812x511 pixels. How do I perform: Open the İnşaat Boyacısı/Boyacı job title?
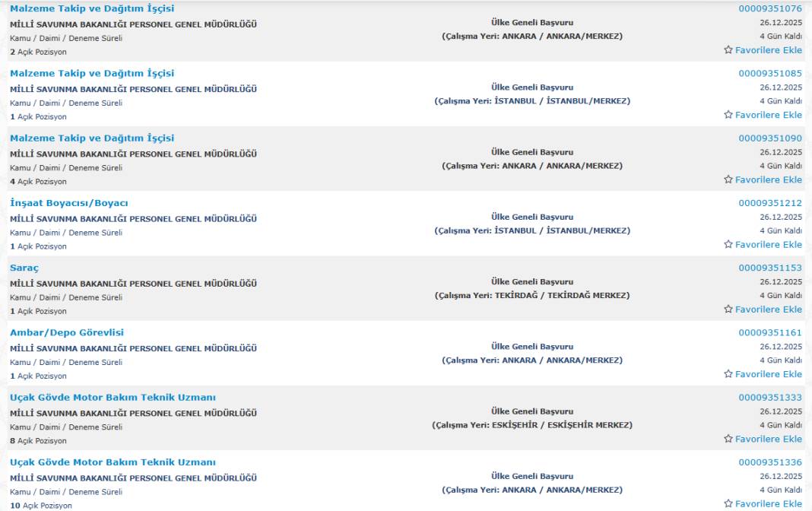[x=68, y=203]
